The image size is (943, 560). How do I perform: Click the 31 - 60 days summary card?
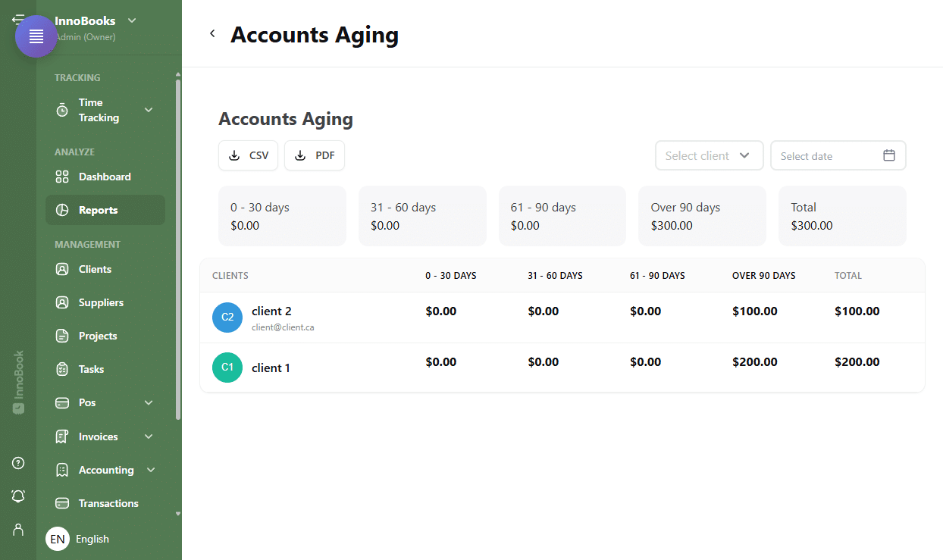tap(422, 216)
